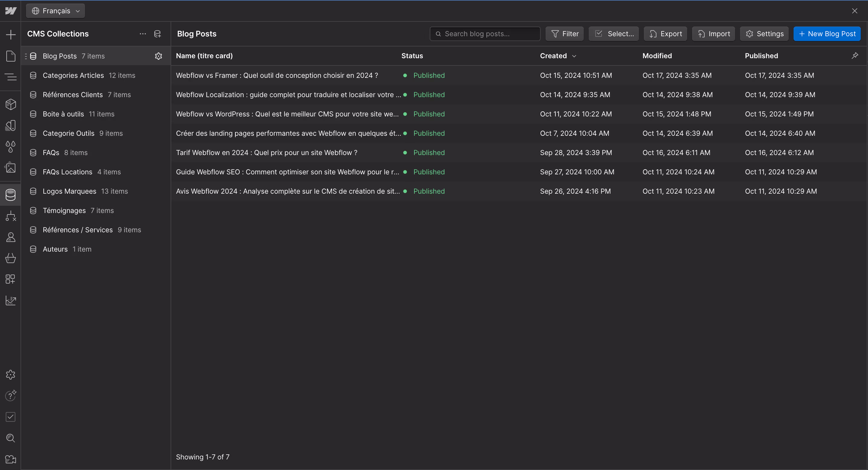Open the Français locale dropdown
Screen dimensions: 868x470
click(x=55, y=11)
